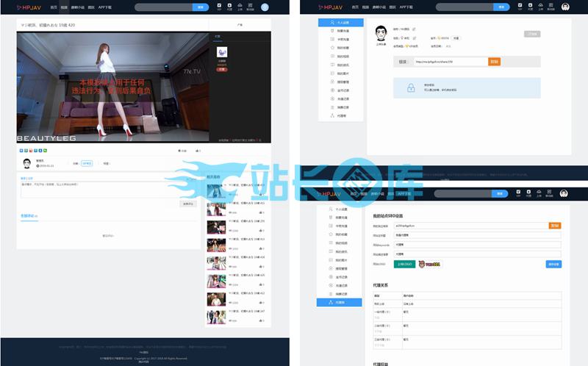588x366 pixels.
Task: Click the lock icon in the light blue panel
Action: click(x=410, y=88)
